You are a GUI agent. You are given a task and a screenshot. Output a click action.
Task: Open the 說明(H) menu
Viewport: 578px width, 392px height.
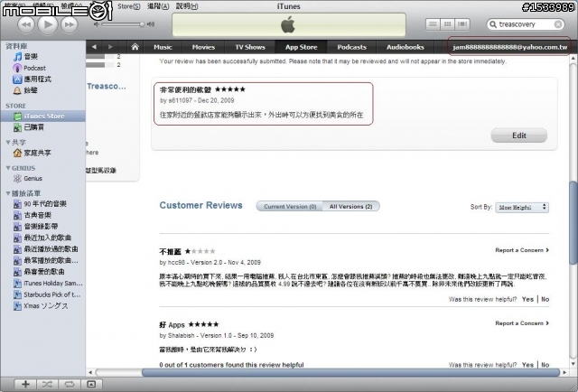pos(187,6)
